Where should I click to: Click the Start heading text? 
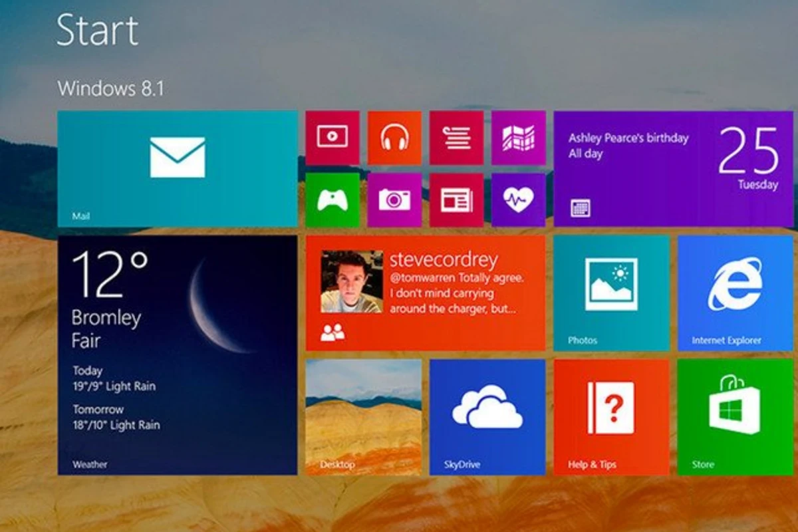pyautogui.click(x=98, y=29)
